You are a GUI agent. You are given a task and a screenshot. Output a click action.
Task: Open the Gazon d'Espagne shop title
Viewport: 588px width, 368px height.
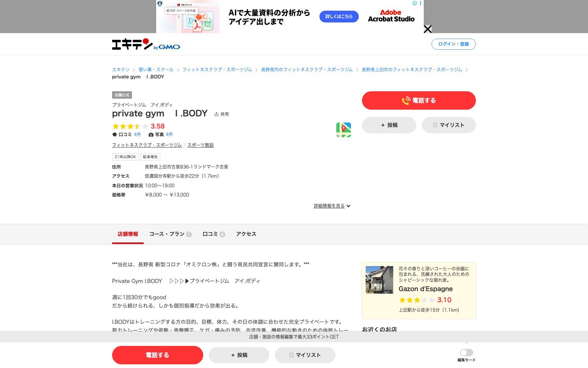(x=426, y=289)
